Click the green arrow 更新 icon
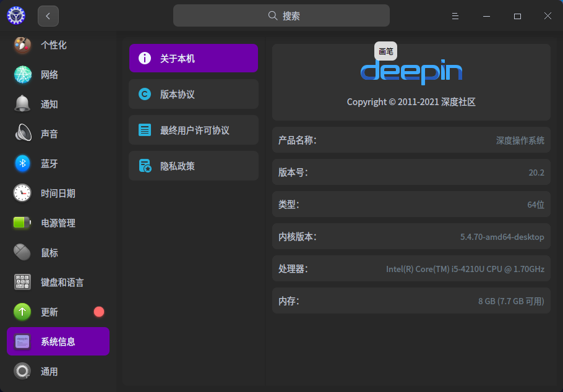563x392 pixels. [x=22, y=312]
